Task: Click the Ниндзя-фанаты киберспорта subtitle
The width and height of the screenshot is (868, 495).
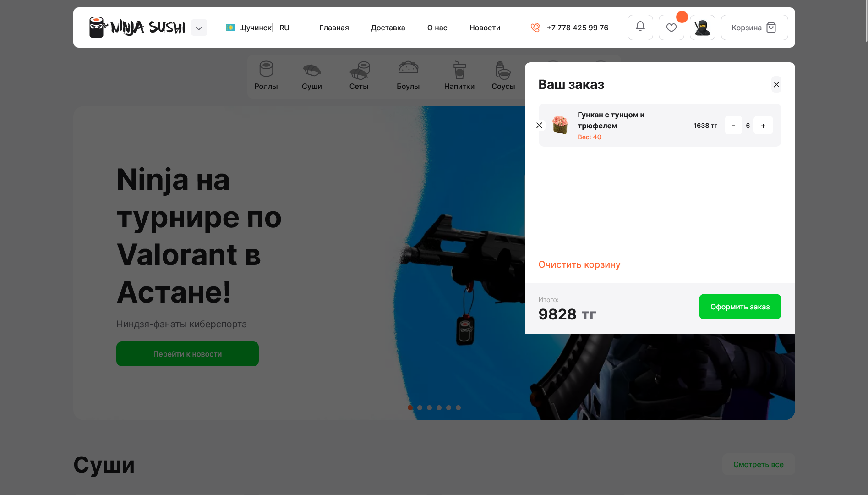Action: (x=181, y=324)
